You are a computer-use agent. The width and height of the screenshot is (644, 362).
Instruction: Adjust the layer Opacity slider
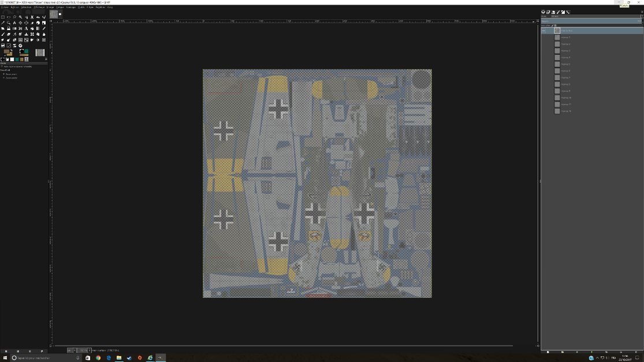pyautogui.click(x=591, y=21)
